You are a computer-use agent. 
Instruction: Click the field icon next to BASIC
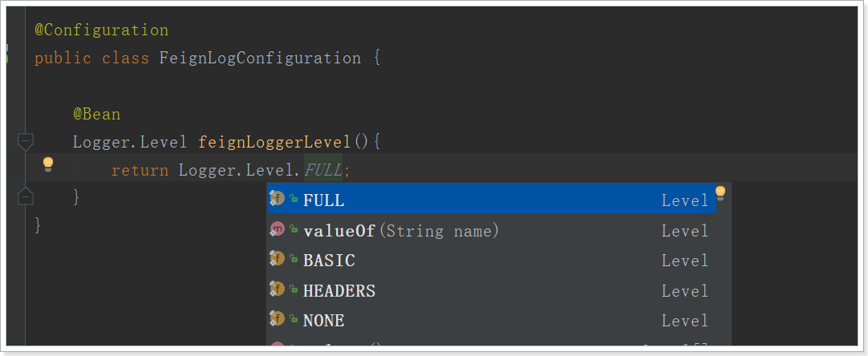[x=278, y=260]
